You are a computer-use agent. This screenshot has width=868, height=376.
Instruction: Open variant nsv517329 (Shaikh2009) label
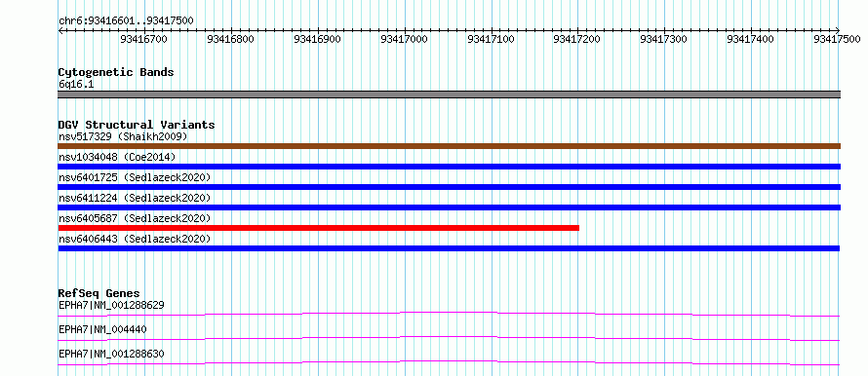click(x=123, y=136)
